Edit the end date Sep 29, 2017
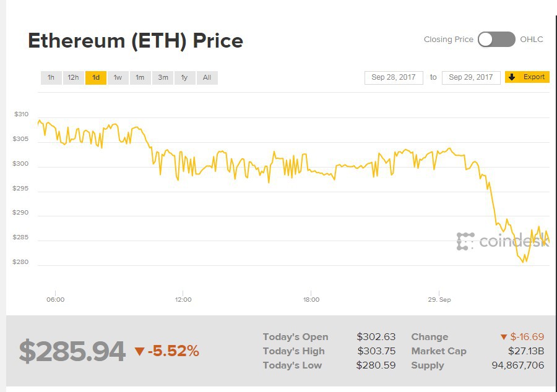 [471, 77]
